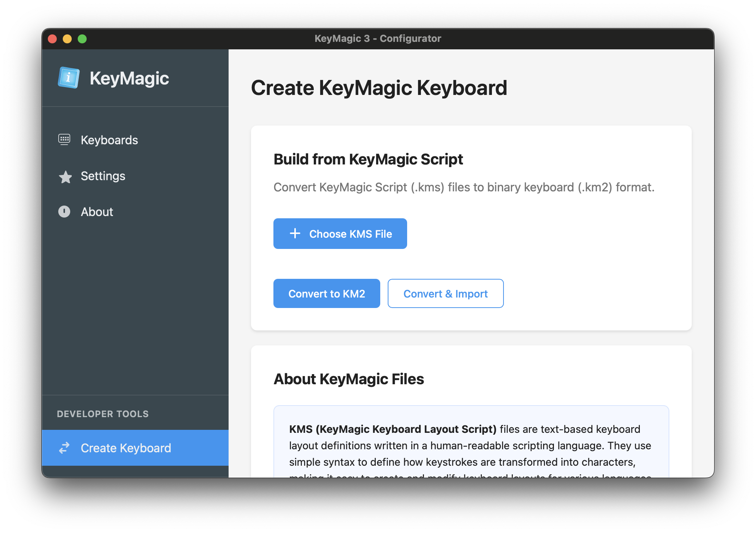Open the Settings page
Image resolution: width=756 pixels, height=533 pixels.
103,176
